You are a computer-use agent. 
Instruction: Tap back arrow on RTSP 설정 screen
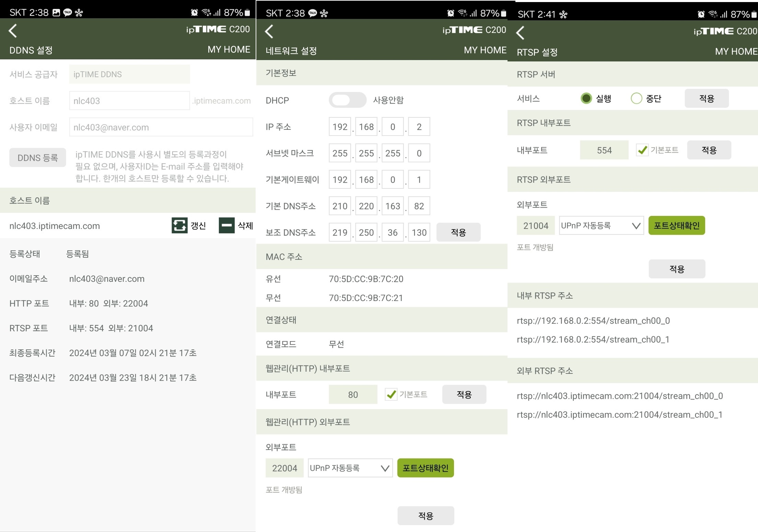tap(521, 33)
